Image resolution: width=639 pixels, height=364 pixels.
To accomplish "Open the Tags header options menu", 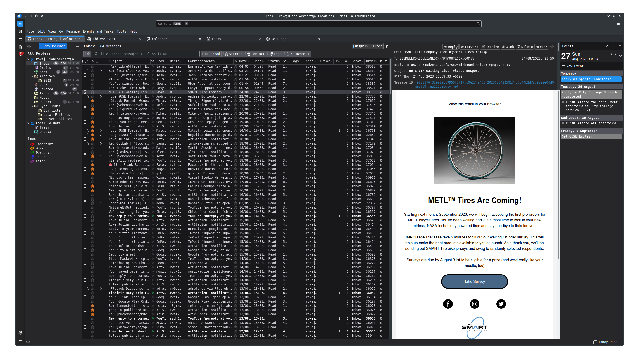I will coord(78,139).
